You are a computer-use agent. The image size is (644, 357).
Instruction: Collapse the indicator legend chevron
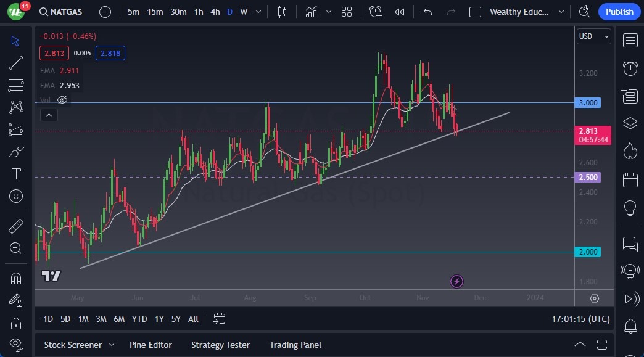[48, 115]
